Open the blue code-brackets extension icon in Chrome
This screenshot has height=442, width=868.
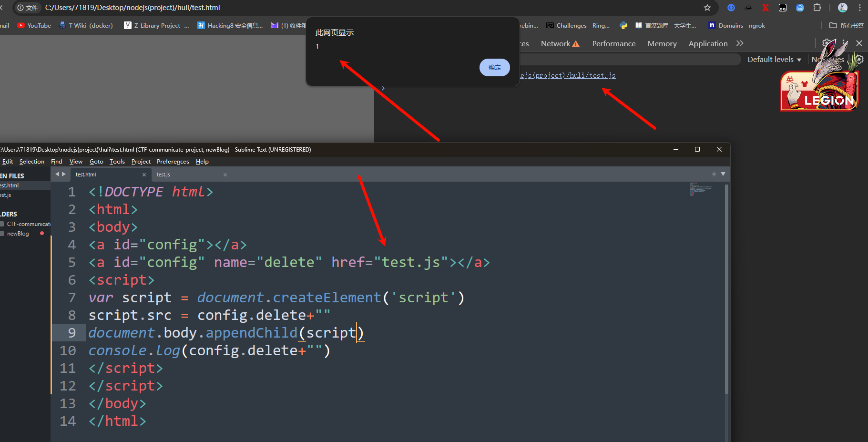[x=731, y=8]
